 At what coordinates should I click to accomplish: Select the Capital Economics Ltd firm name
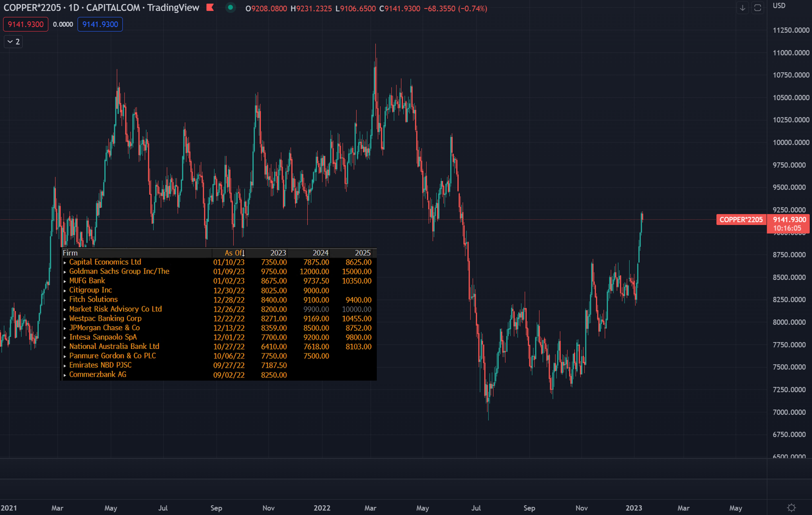coord(105,262)
